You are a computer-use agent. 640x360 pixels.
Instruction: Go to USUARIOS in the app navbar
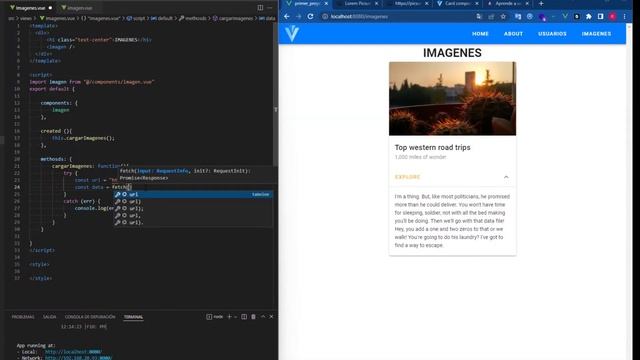point(552,34)
